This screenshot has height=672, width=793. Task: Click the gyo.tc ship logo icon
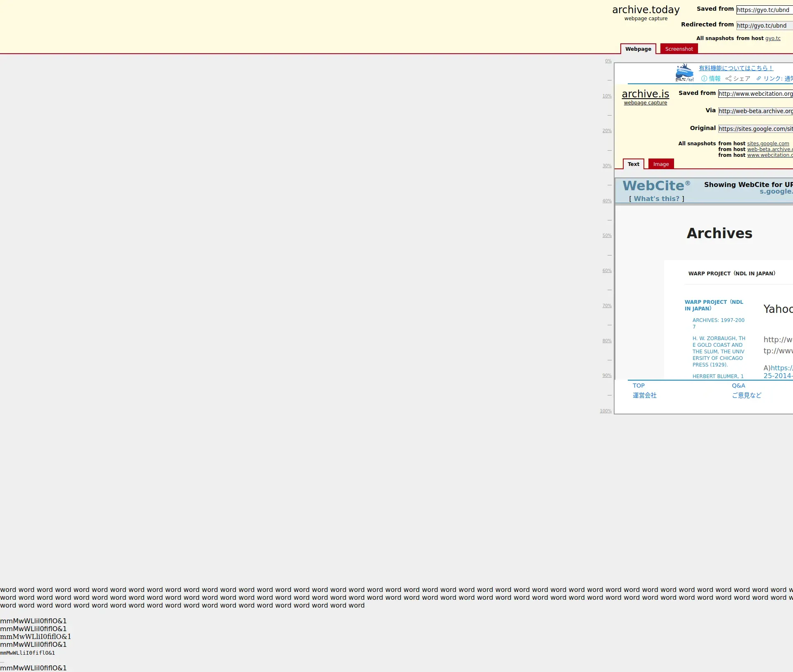tap(684, 73)
